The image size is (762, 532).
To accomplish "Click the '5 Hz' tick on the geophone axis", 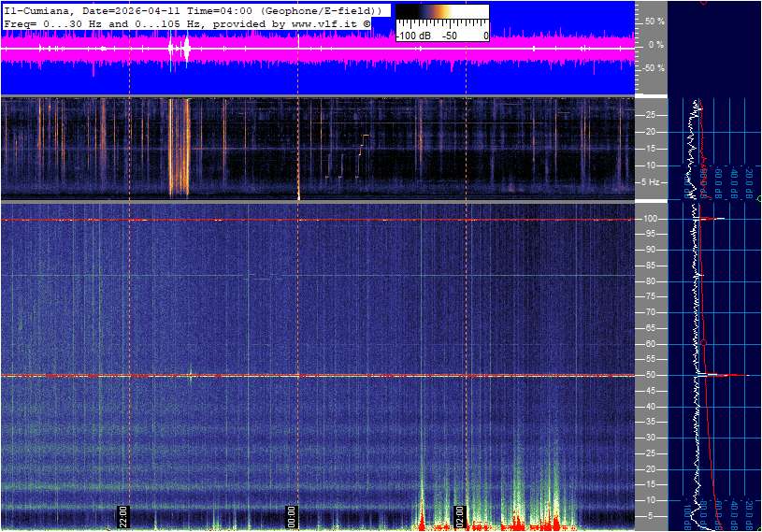I will (x=650, y=182).
